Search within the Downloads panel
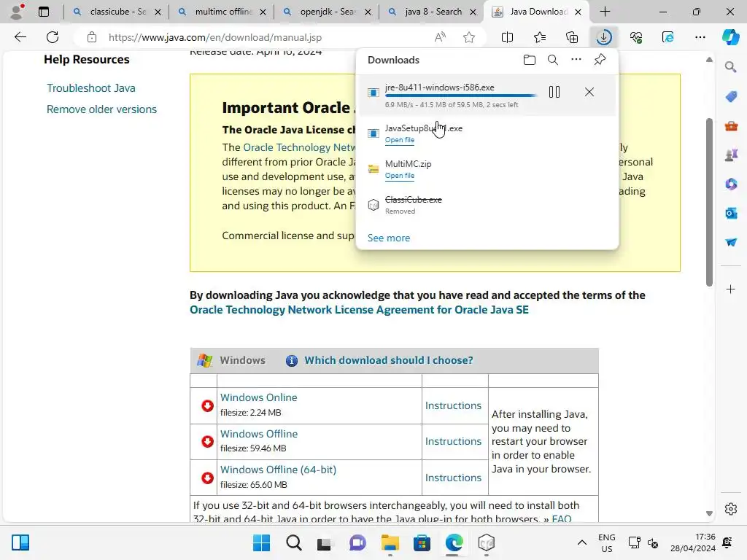 [553, 60]
